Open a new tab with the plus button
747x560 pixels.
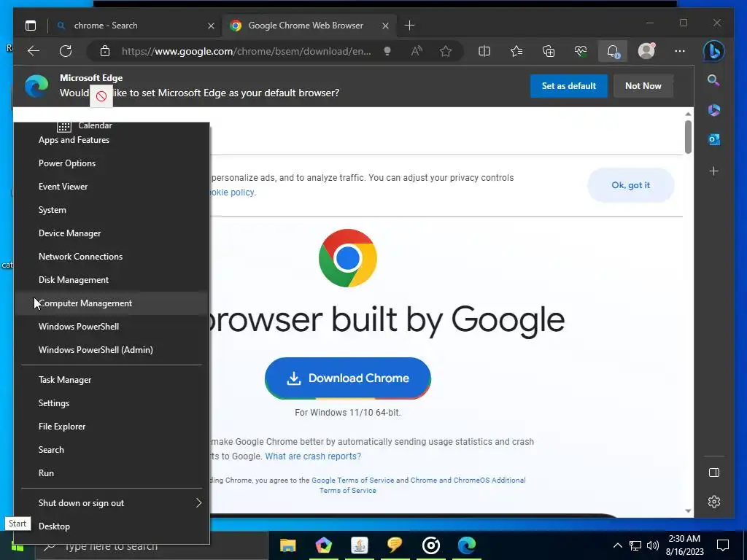(x=409, y=26)
